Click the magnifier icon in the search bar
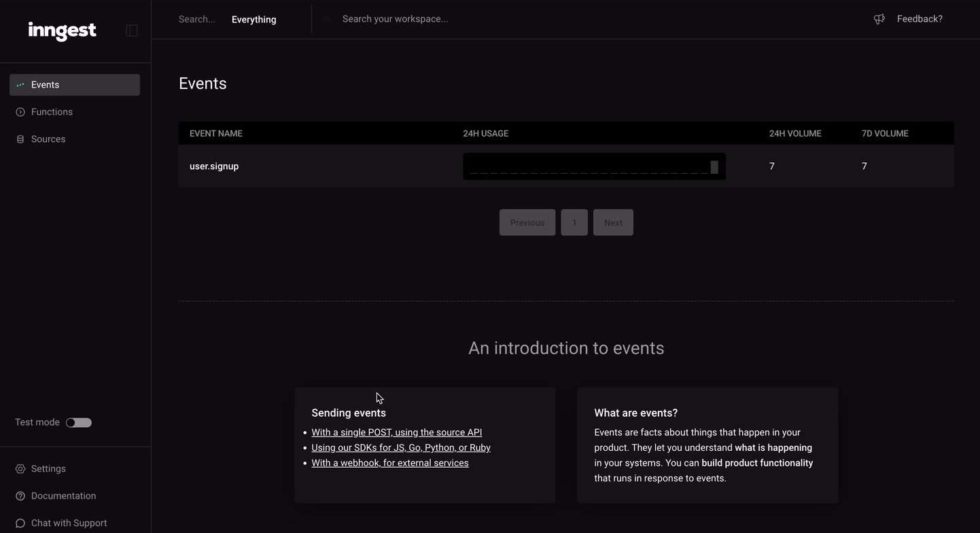980x533 pixels. (327, 19)
